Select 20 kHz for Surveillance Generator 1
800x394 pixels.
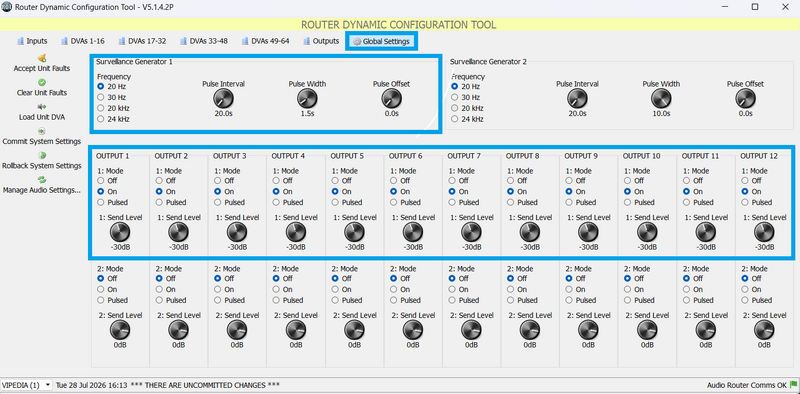click(101, 108)
